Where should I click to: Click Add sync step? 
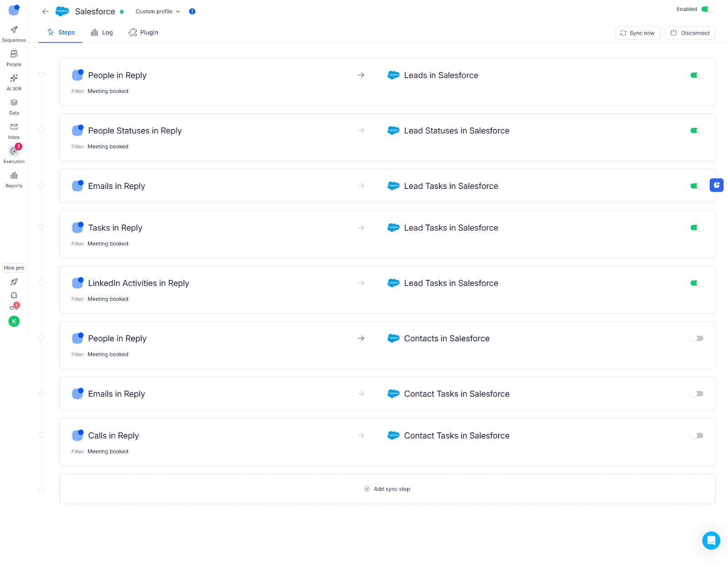click(x=387, y=489)
